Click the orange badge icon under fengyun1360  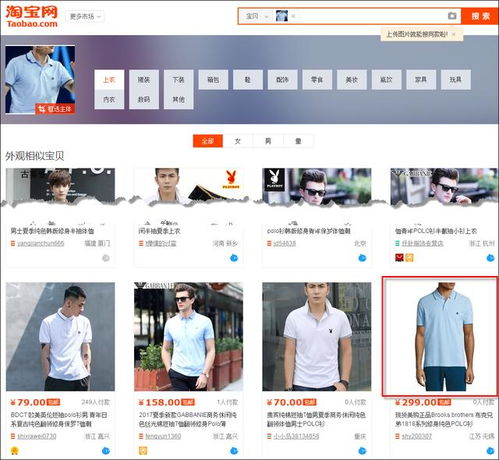coord(143,451)
